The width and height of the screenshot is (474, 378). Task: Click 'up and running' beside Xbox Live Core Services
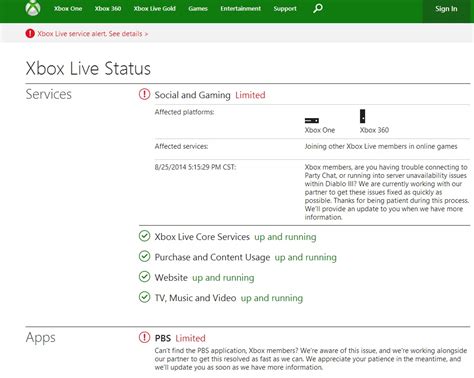tap(285, 237)
